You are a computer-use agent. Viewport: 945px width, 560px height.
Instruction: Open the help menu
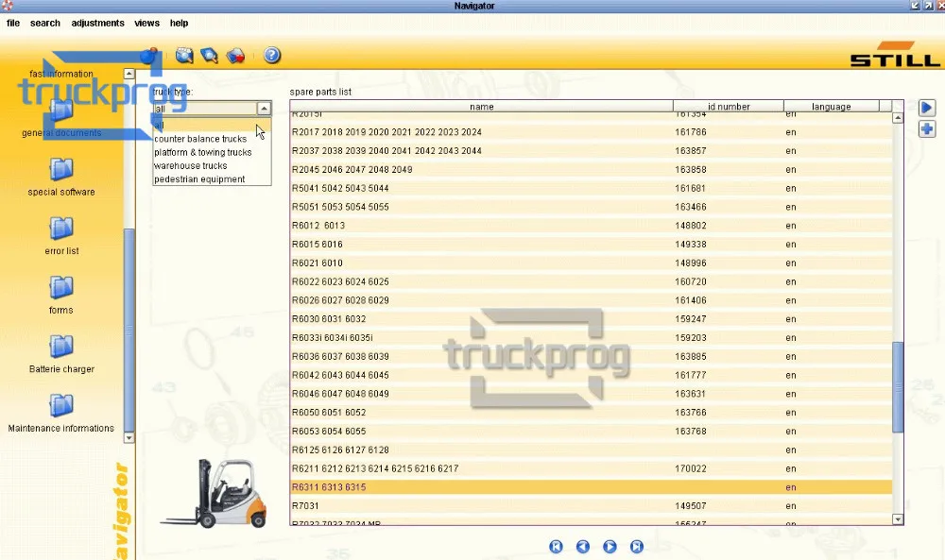click(x=179, y=23)
